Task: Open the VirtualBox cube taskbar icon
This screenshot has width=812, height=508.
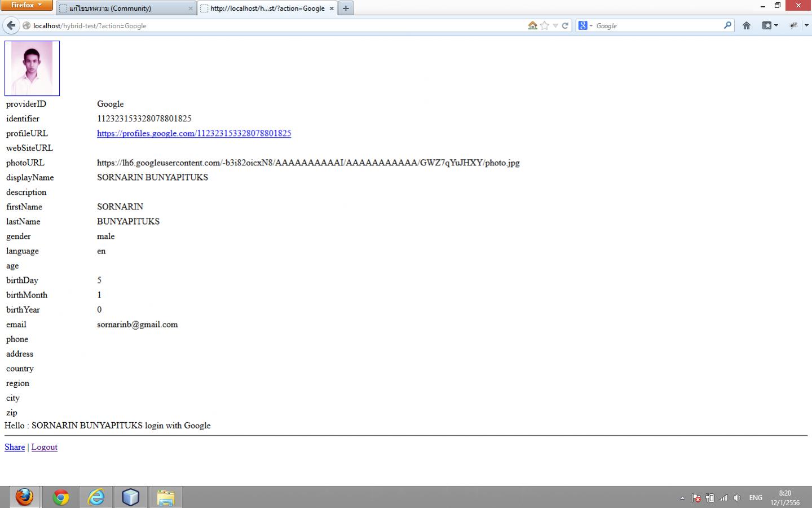Action: [131, 497]
